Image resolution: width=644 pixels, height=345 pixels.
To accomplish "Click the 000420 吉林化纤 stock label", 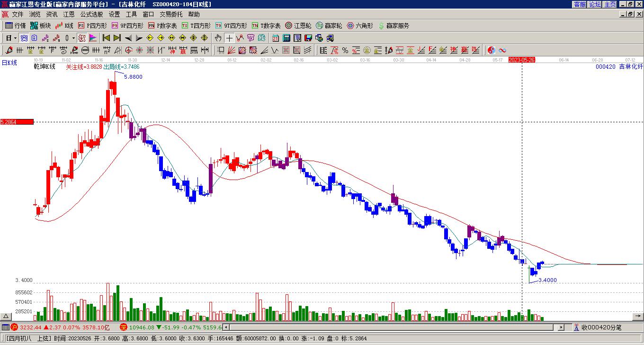I will click(619, 67).
